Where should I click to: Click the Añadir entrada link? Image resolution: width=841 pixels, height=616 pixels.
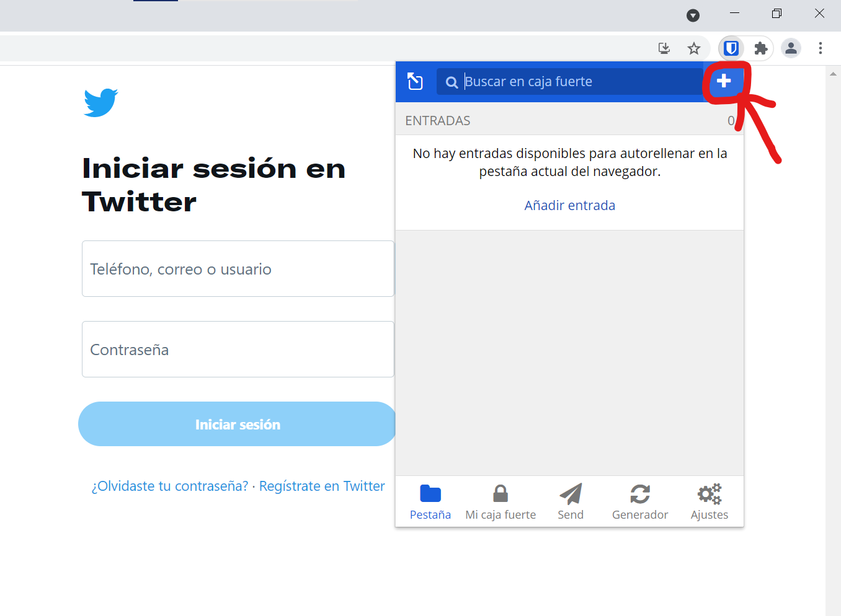coord(570,205)
